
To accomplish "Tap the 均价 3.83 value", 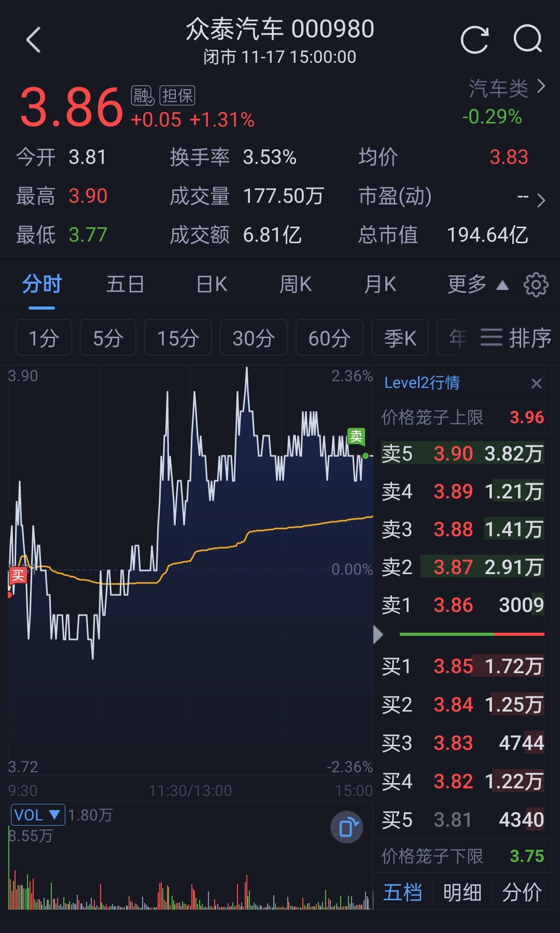I will [x=509, y=157].
